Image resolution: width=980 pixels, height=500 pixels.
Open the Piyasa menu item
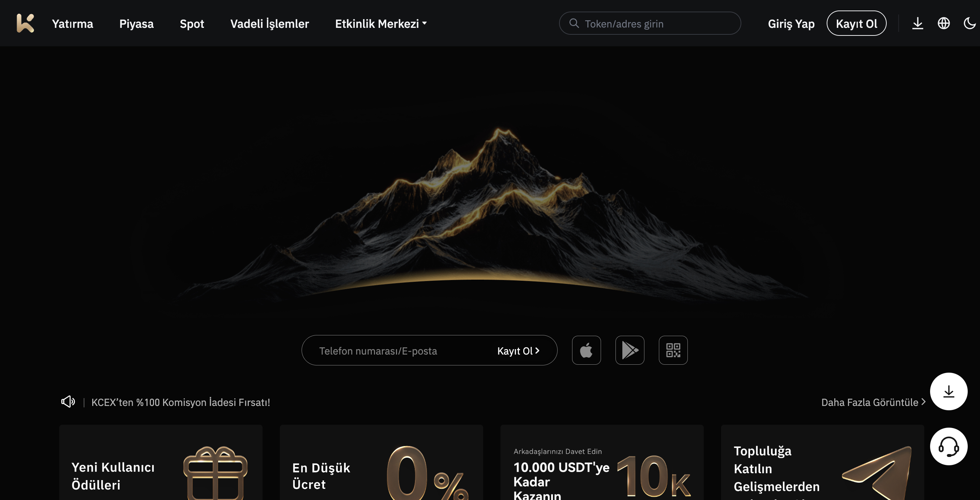(136, 24)
